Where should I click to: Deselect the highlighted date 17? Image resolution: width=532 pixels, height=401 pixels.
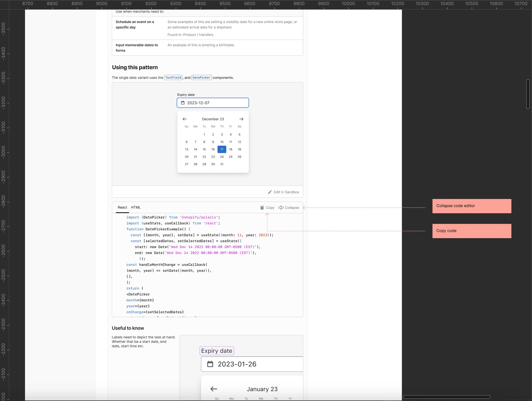[x=222, y=149]
